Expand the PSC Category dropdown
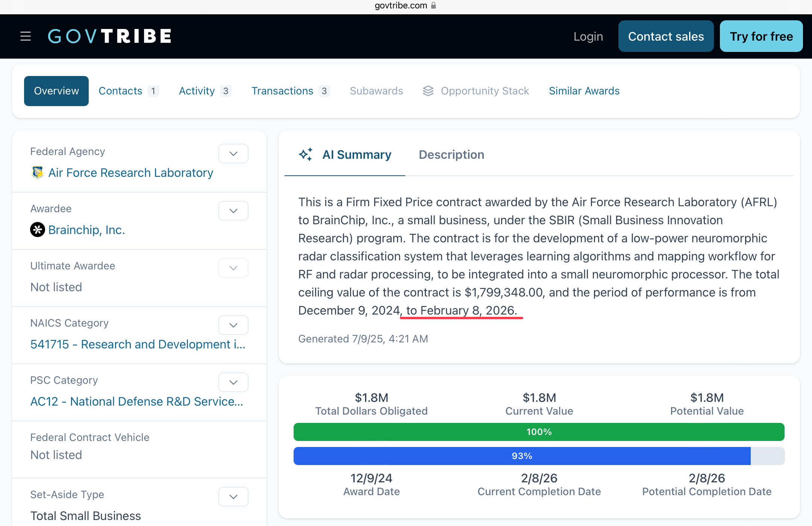 click(x=233, y=382)
